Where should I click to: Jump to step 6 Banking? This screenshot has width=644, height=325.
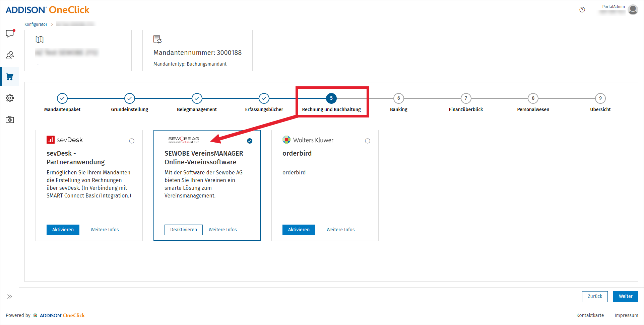point(399,98)
